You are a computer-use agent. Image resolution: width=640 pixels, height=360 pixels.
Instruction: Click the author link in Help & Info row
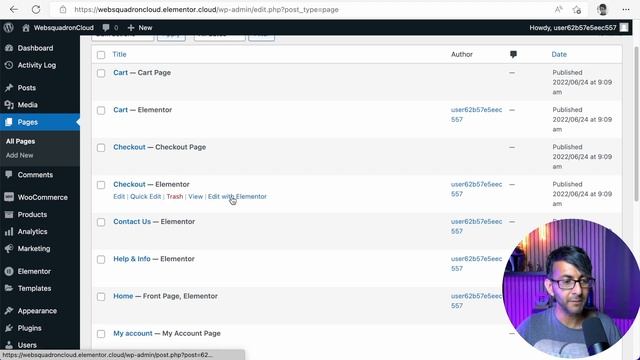coord(476,264)
